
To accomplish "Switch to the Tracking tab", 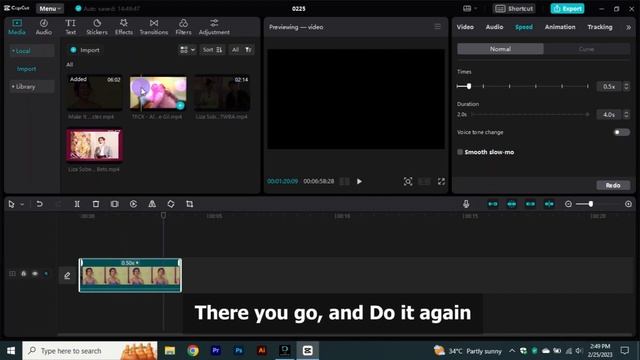I will 600,27.
